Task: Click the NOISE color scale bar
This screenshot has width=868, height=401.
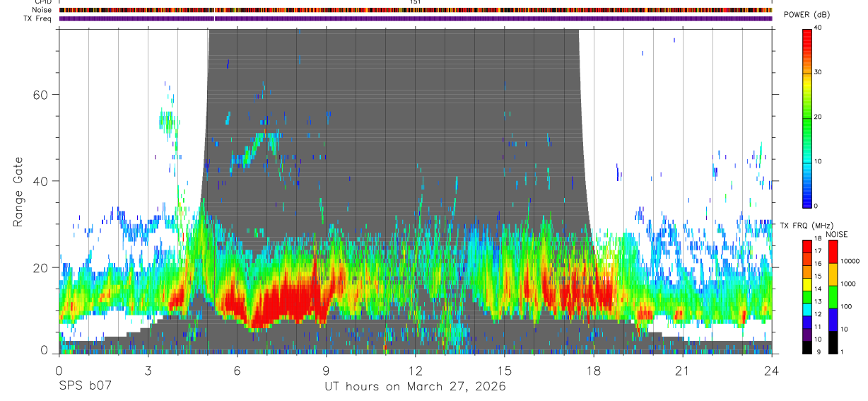Action: pyautogui.click(x=833, y=297)
